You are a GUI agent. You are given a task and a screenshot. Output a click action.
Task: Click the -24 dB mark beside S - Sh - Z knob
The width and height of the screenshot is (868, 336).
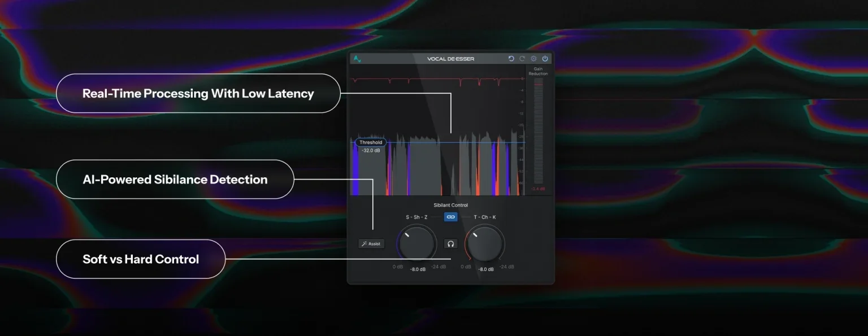[439, 267]
